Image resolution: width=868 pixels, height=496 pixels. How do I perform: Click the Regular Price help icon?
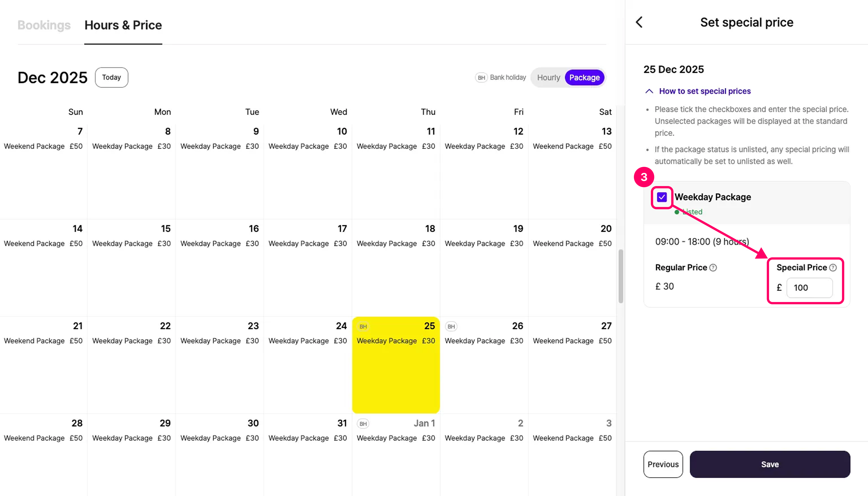713,268
